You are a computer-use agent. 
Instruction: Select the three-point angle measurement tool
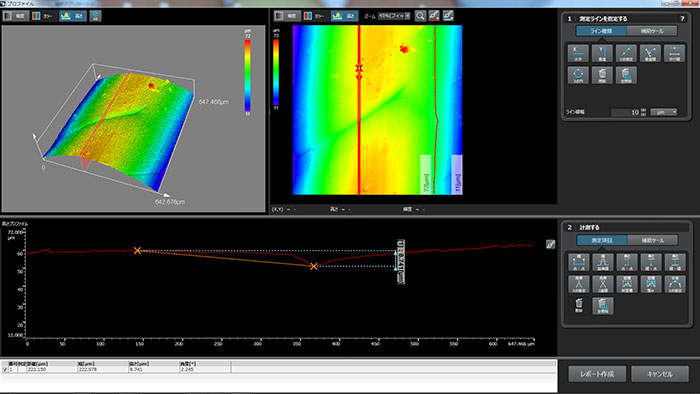[x=579, y=284]
